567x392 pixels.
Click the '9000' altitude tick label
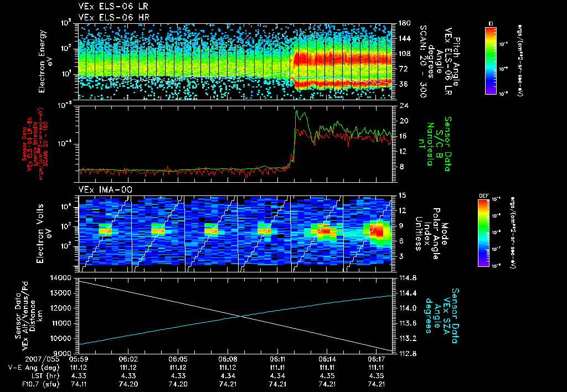63,353
